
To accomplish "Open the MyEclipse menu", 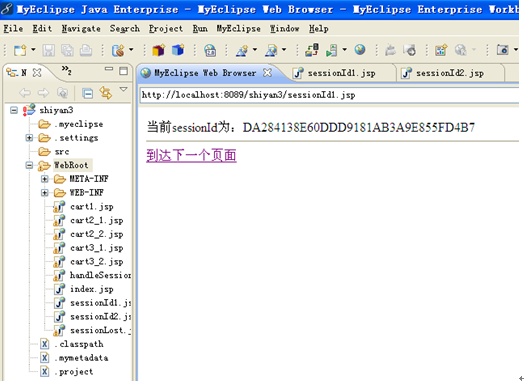I will coord(239,29).
